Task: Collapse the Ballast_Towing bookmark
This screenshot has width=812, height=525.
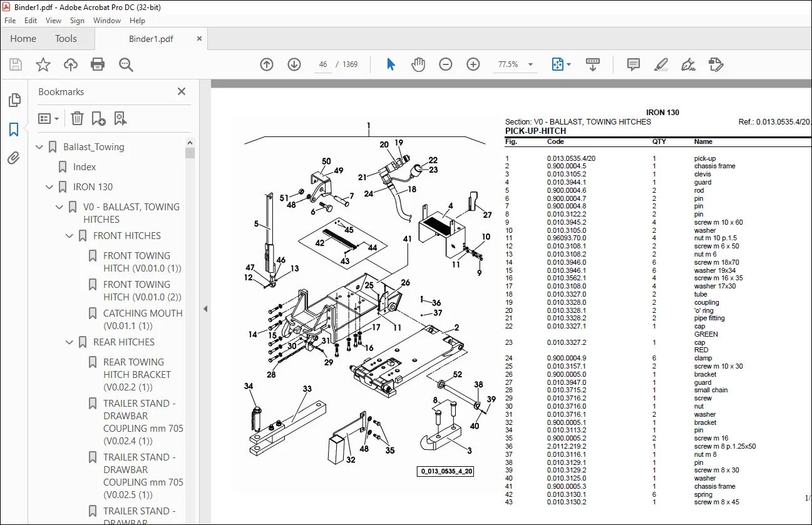Action: [x=40, y=147]
